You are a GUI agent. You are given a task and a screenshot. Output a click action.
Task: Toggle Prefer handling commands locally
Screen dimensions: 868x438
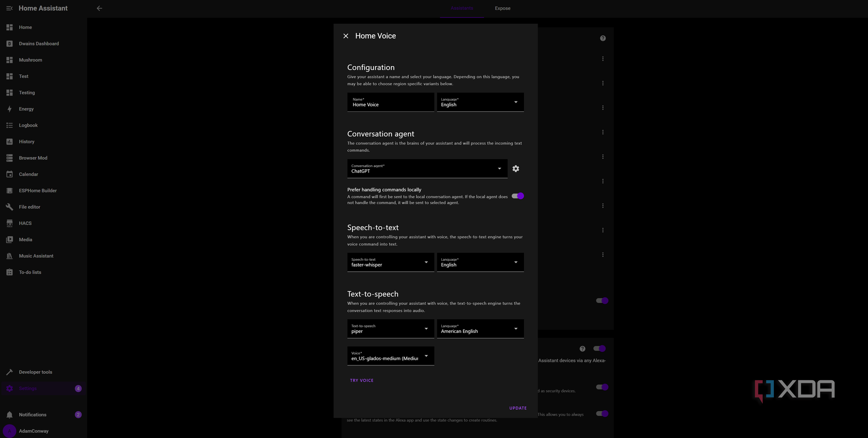[518, 196]
